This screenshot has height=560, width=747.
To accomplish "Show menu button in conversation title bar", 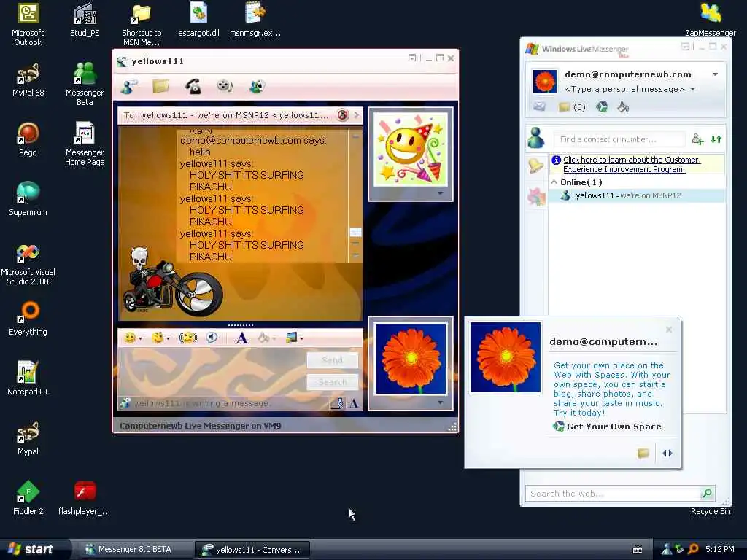I will point(412,58).
